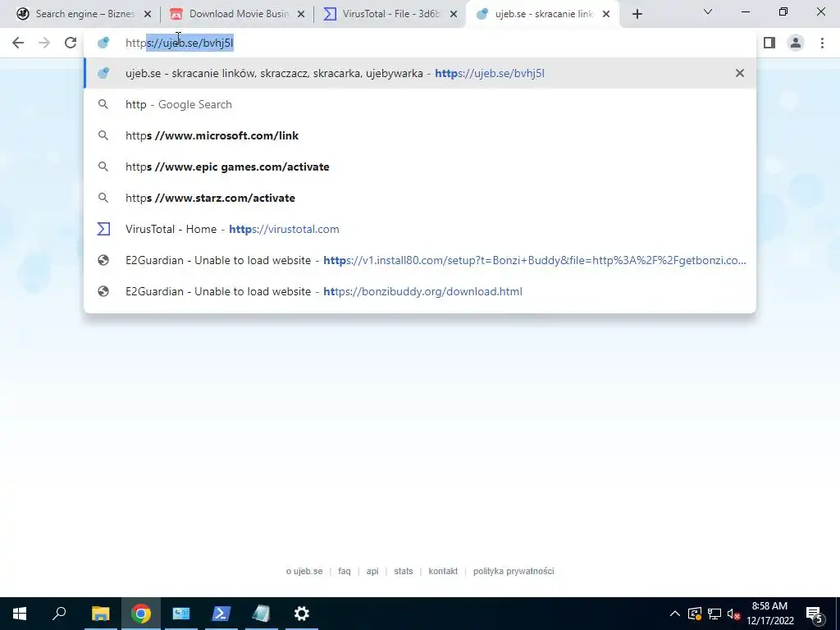Open a new browser tab

click(637, 15)
